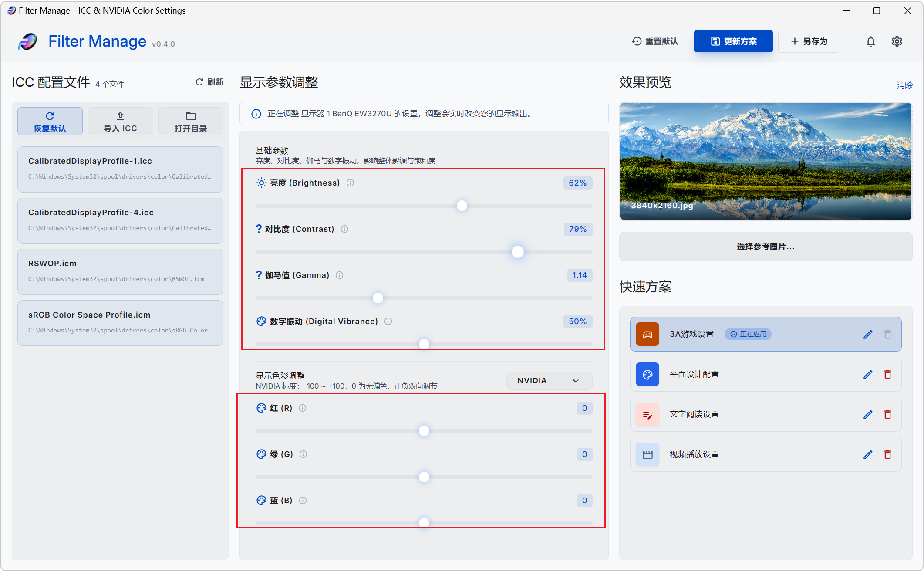Click 重置默认 to reset defaults

coord(655,41)
